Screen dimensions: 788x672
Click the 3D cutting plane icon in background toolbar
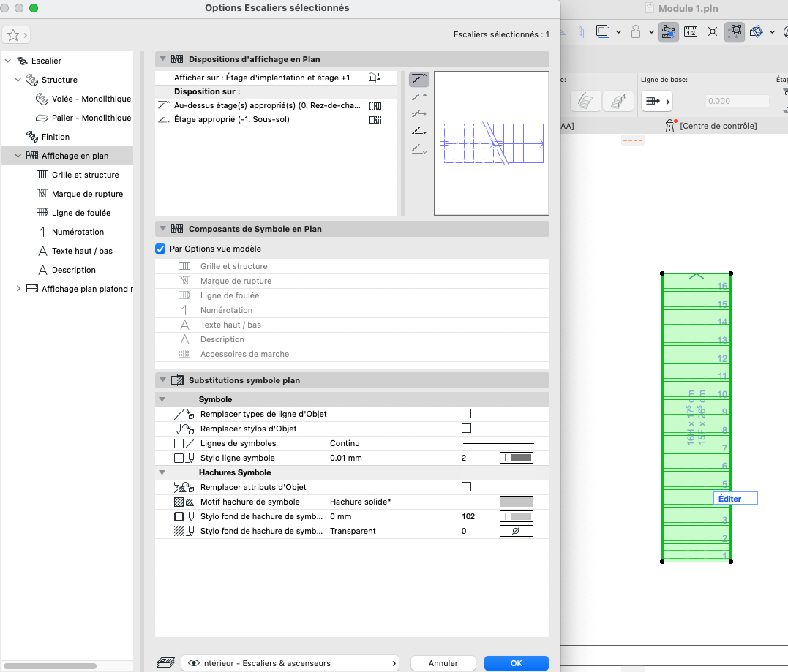coord(757,31)
